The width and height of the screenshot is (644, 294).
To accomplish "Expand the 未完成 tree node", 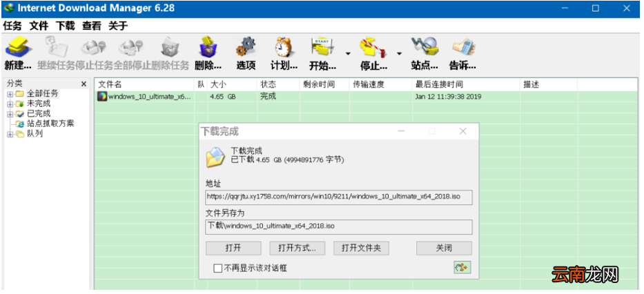I will (10, 104).
